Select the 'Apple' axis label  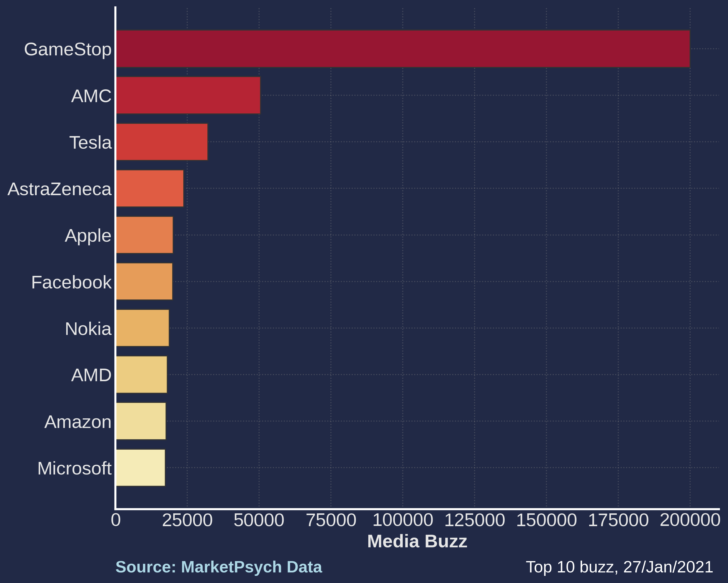point(88,236)
